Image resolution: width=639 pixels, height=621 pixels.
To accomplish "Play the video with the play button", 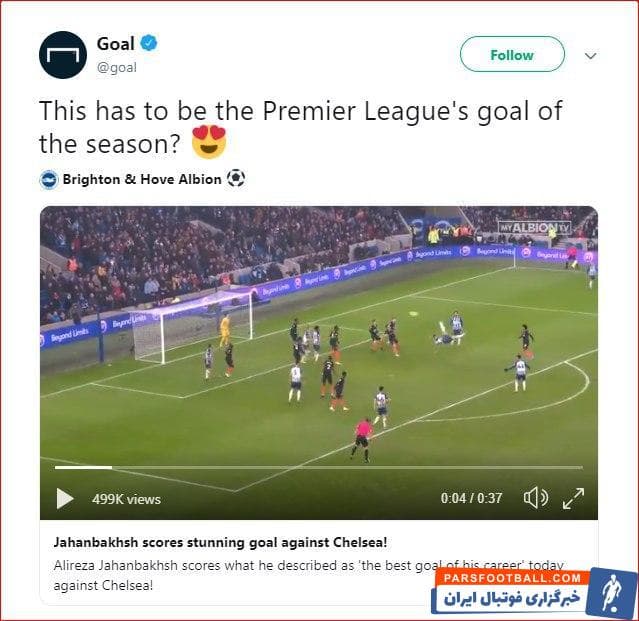I will tap(64, 498).
